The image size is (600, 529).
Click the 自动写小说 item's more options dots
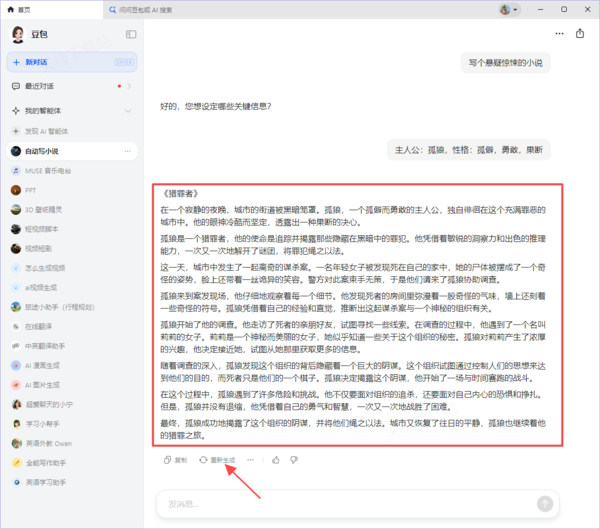tap(128, 151)
